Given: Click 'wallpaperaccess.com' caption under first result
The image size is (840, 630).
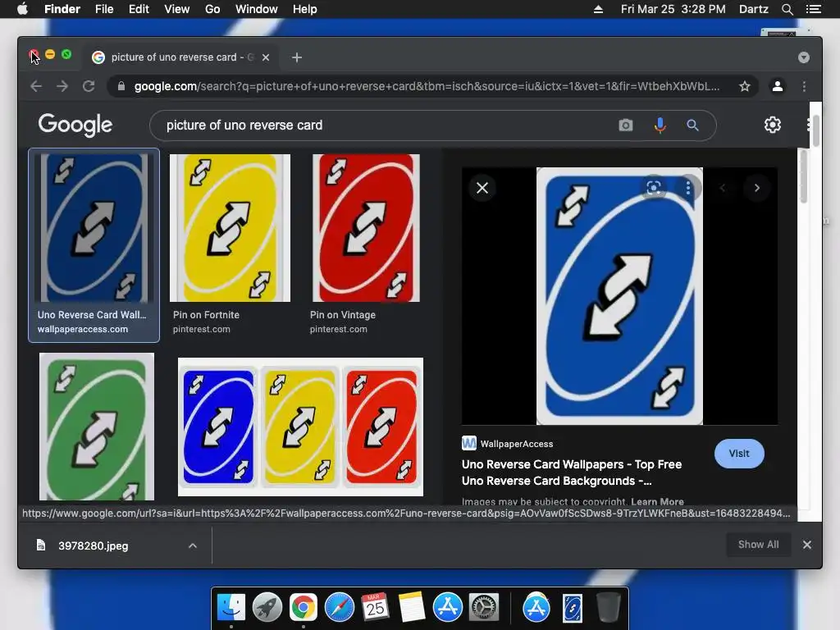Looking at the screenshot, I should [83, 329].
